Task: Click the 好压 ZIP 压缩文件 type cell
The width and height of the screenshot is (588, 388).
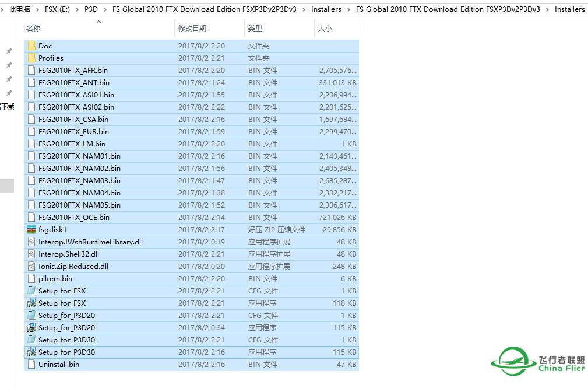Action: pyautogui.click(x=277, y=229)
